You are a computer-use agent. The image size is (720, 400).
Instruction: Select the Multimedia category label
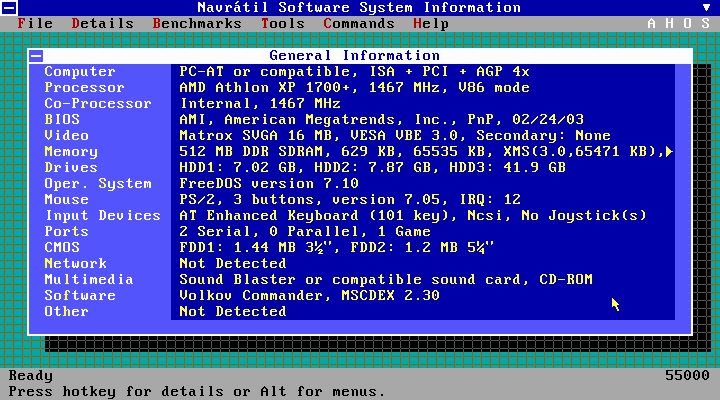pyautogui.click(x=89, y=280)
